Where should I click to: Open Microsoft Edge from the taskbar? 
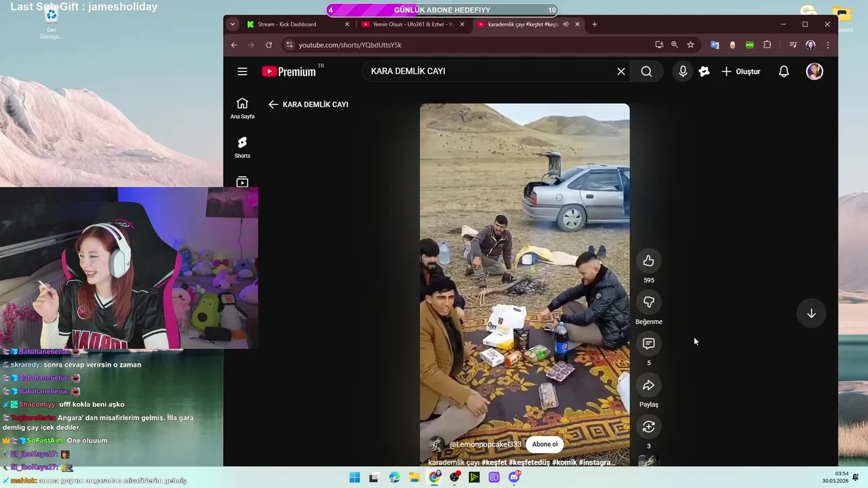point(395,478)
